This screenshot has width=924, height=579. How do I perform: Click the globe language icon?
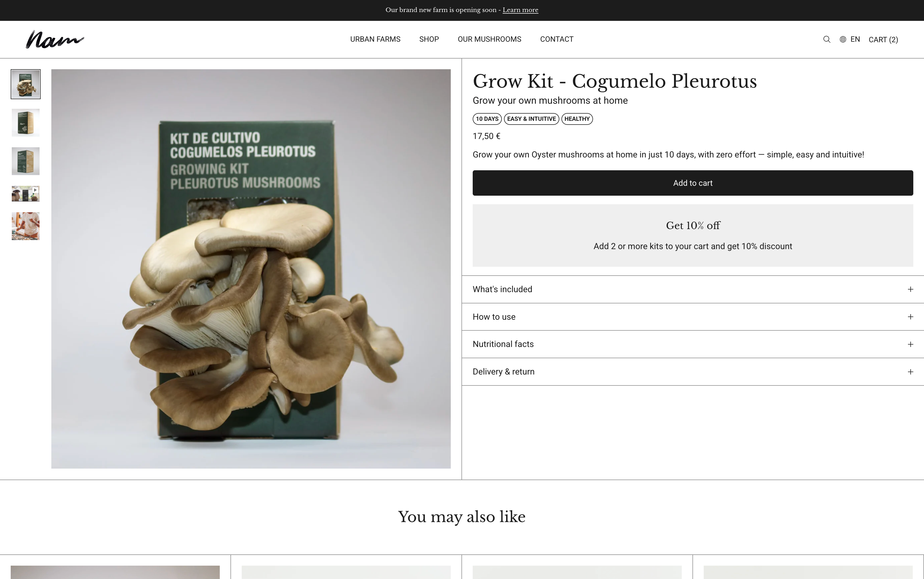(x=843, y=40)
